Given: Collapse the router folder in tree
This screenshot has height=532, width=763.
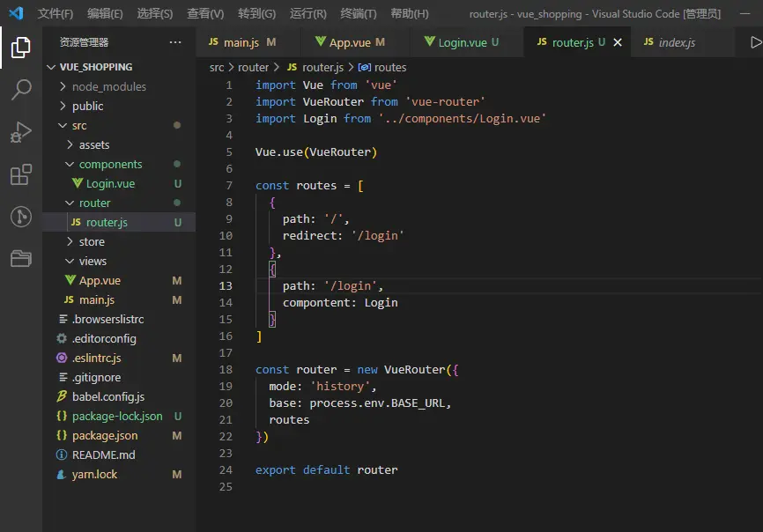Looking at the screenshot, I should pyautogui.click(x=70, y=203).
